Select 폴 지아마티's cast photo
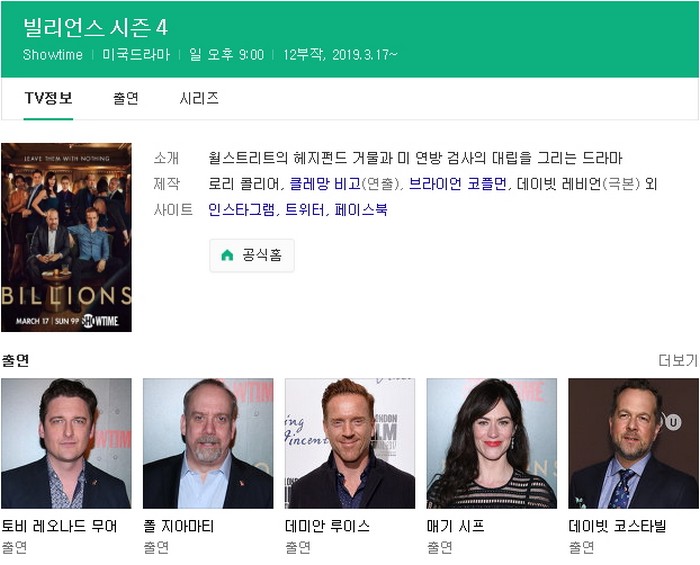Screen dimensions: 700x565 pyautogui.click(x=208, y=443)
